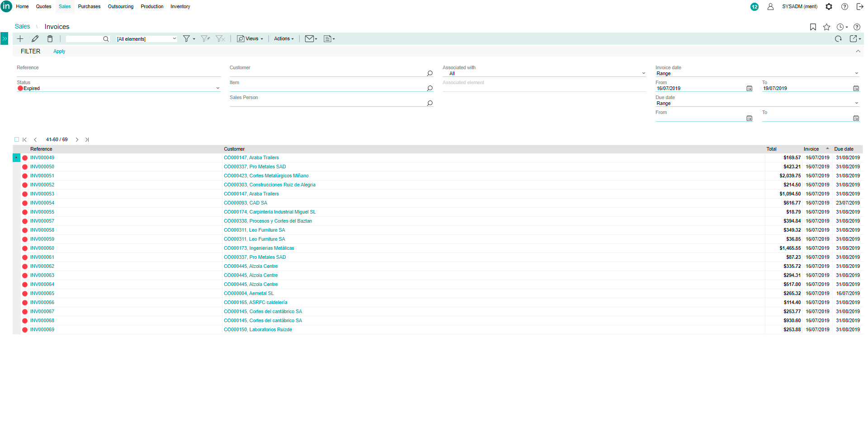The image size is (868, 424).
Task: Click the pencil edit icon
Action: click(35, 39)
